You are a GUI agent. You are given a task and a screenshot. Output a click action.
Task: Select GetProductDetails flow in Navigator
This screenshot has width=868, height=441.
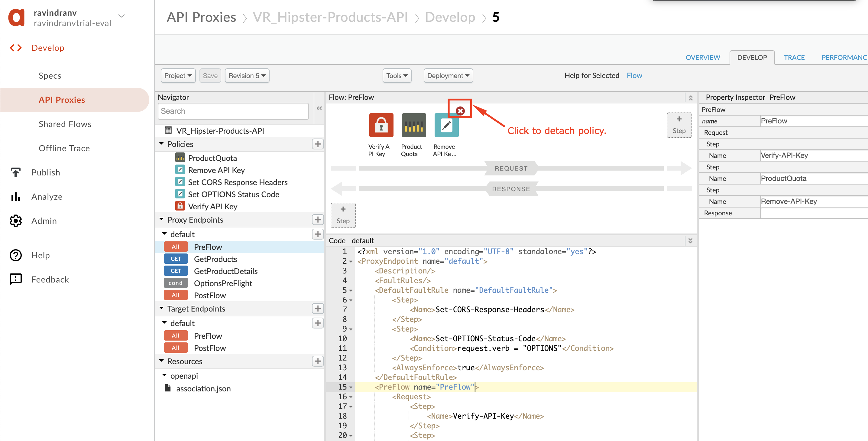tap(226, 271)
